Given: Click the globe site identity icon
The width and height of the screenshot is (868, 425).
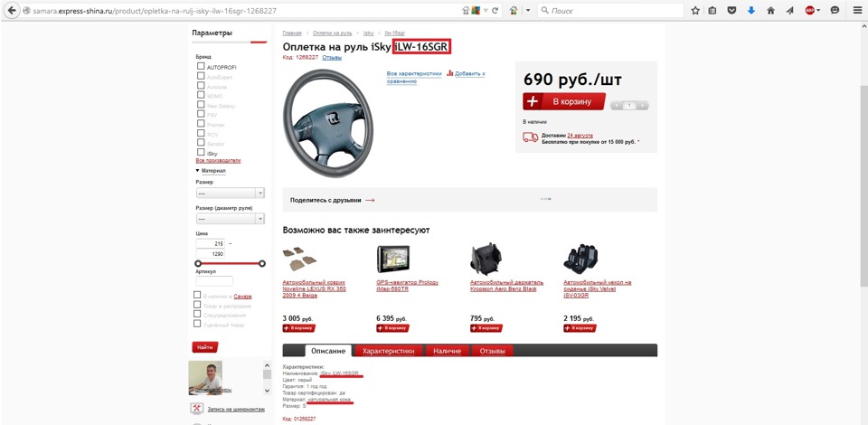Looking at the screenshot, I should point(26,11).
